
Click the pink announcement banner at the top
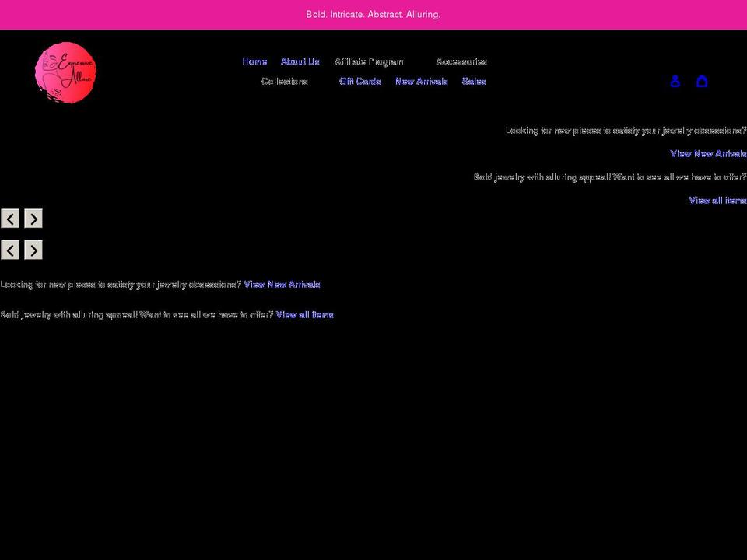pyautogui.click(x=373, y=14)
